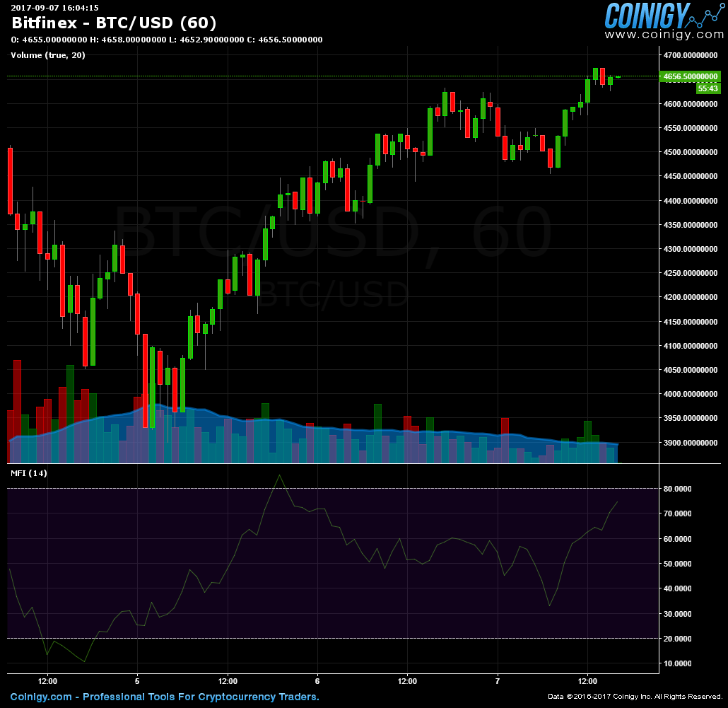Click the 7 date marker on time axis
Image resolution: width=728 pixels, height=708 pixels.
coord(498,681)
